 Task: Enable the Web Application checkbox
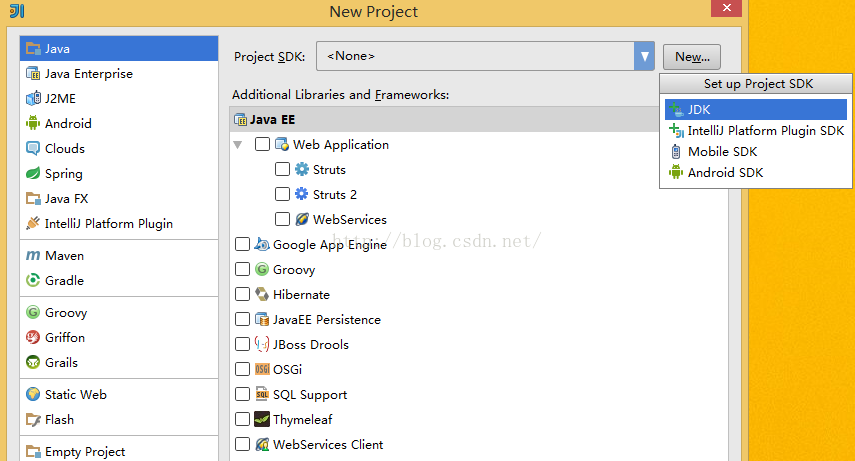click(262, 144)
